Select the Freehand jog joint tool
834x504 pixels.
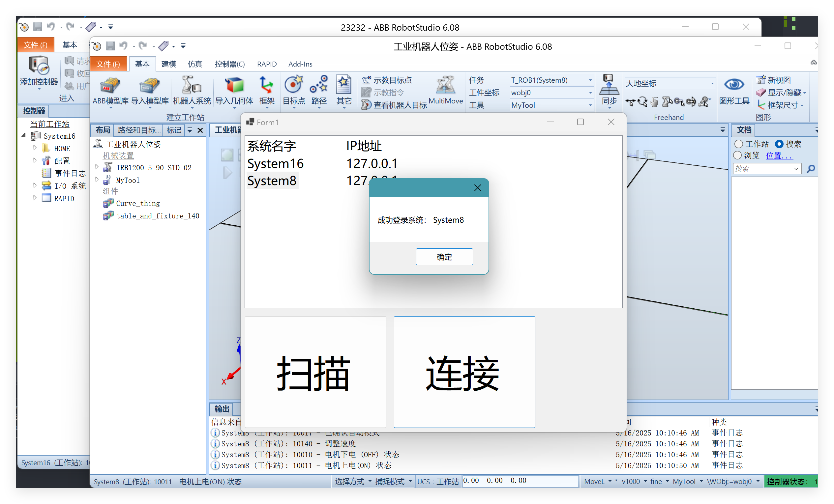tap(667, 102)
